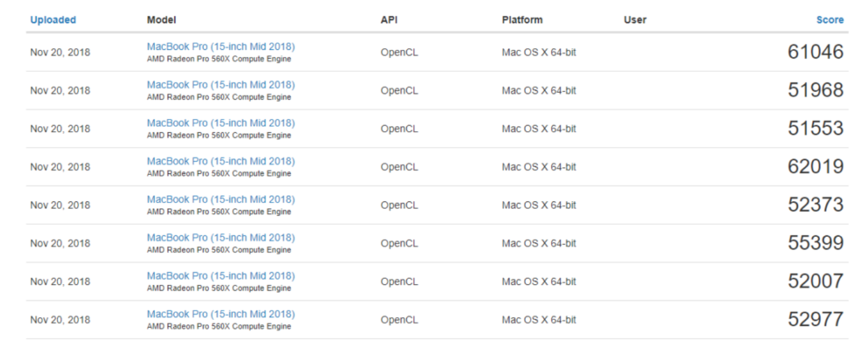Screen dimensions: 868x342
Task: Click the Nov 20, 2018 date in the 61046 row
Action: click(60, 53)
